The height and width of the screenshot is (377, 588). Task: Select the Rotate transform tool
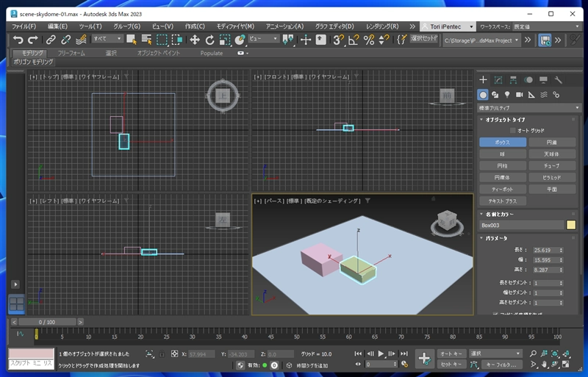pyautogui.click(x=210, y=40)
